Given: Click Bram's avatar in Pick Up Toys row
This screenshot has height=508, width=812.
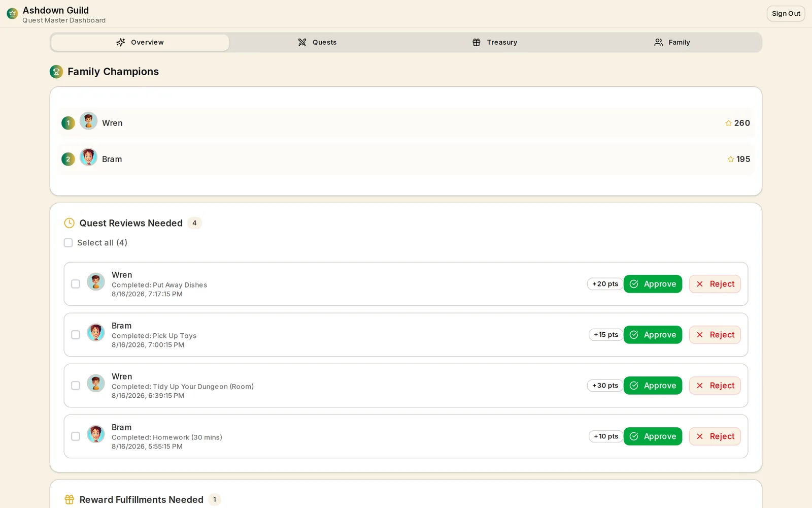Looking at the screenshot, I should point(96,332).
